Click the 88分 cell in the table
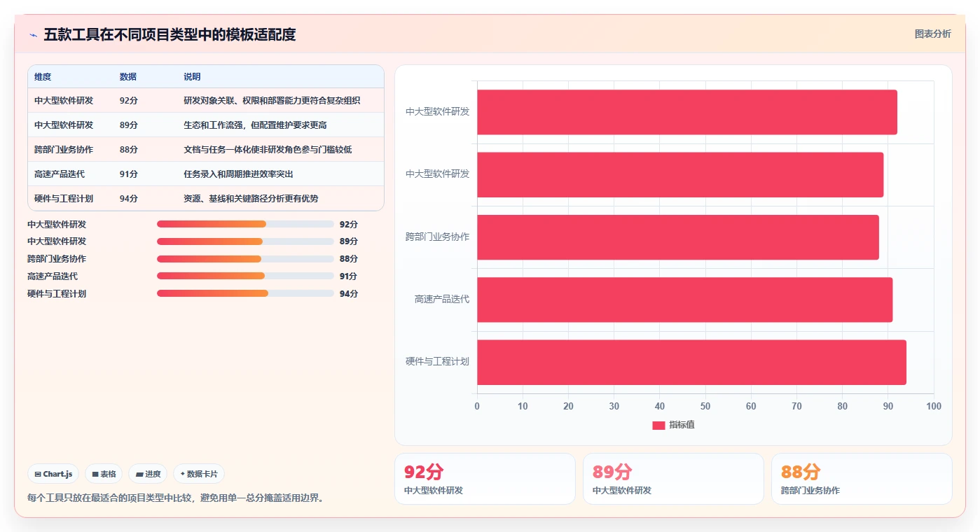Image resolution: width=980 pixels, height=532 pixels. pyautogui.click(x=129, y=150)
